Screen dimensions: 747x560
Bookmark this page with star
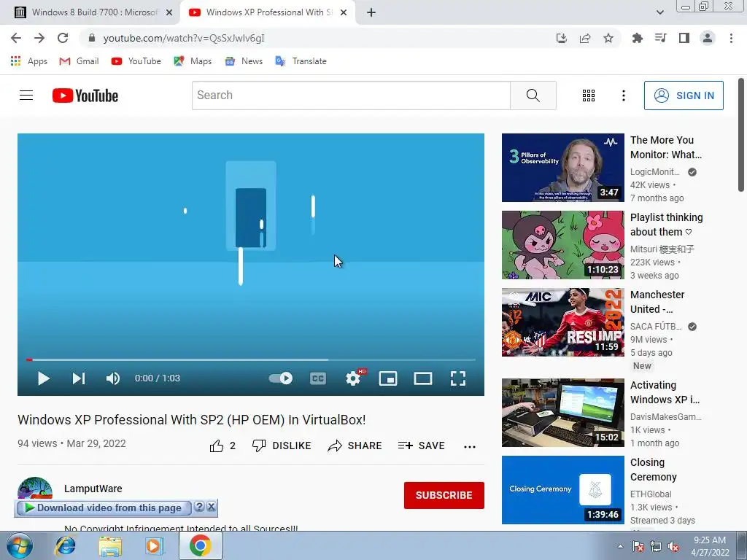[x=608, y=38]
